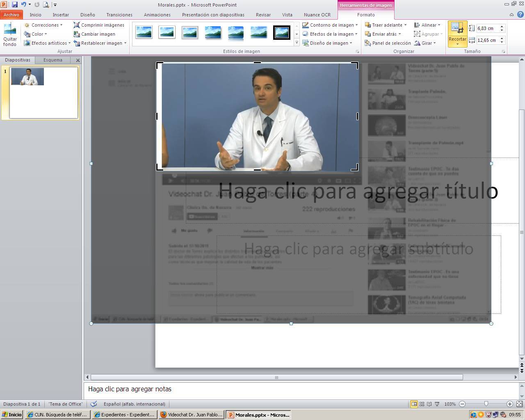Click the zoom in plus button
This screenshot has width=525, height=420.
point(510,404)
